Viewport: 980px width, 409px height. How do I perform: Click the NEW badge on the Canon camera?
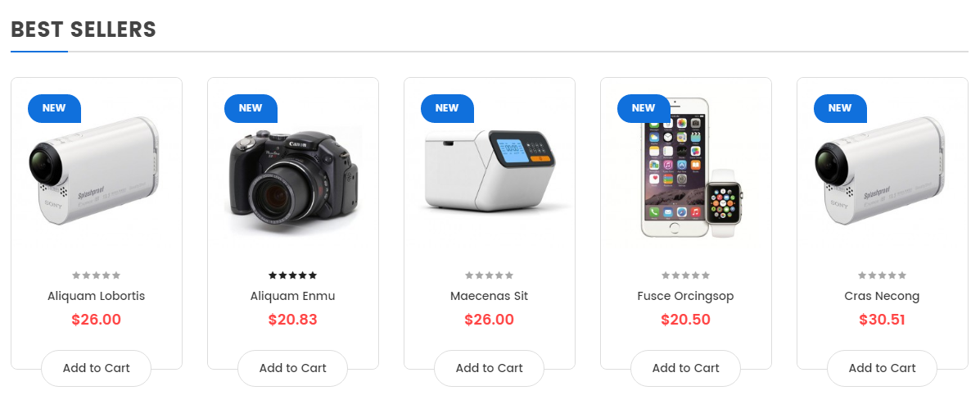point(251,108)
